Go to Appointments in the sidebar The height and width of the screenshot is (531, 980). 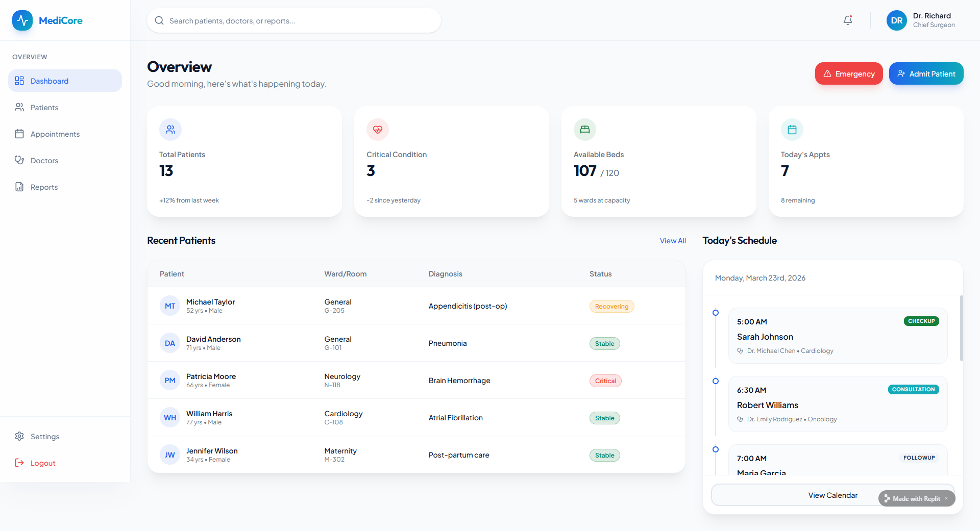[55, 134]
